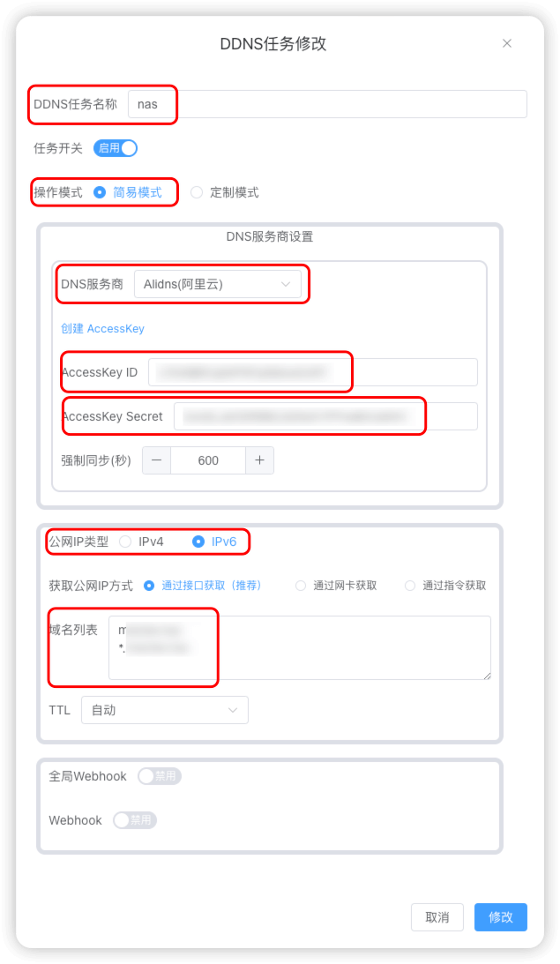Click the AccessKey ID input field
Image resolution: width=560 pixels, height=964 pixels.
313,372
